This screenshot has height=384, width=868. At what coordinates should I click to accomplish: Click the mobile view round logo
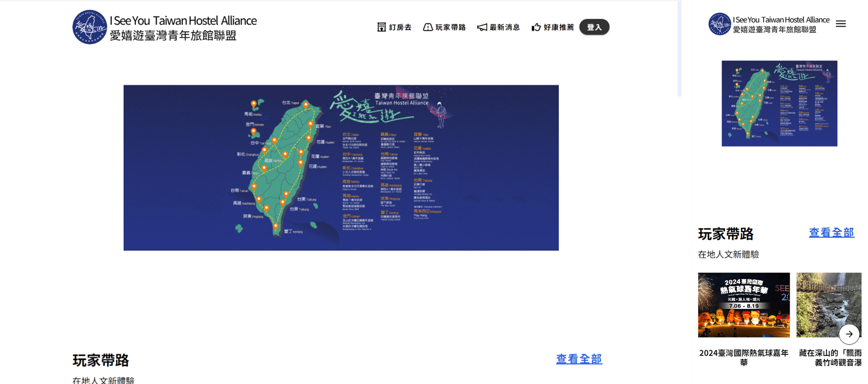(x=720, y=24)
